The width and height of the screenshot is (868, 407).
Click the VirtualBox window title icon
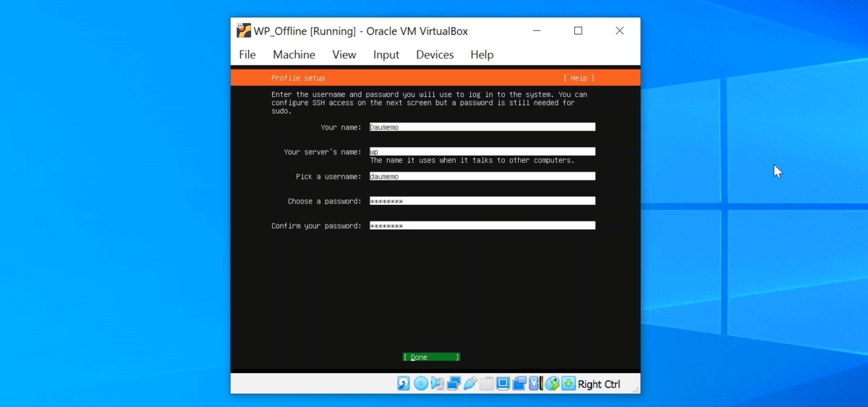(x=244, y=30)
